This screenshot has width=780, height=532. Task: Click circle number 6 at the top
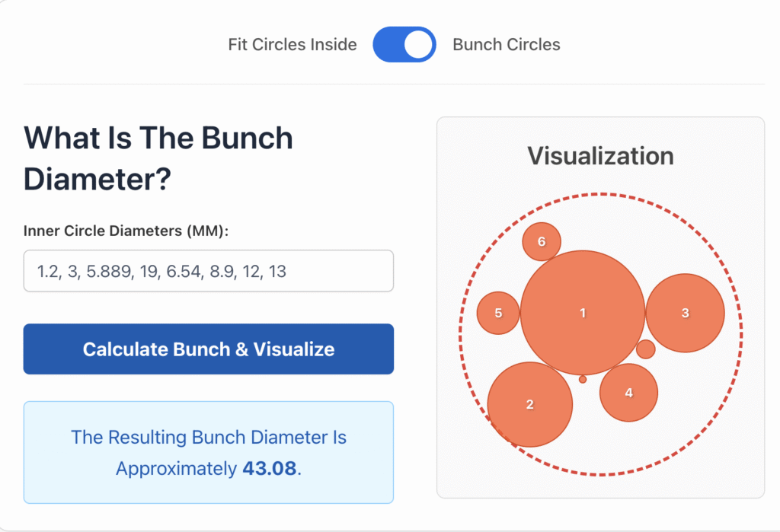(542, 242)
